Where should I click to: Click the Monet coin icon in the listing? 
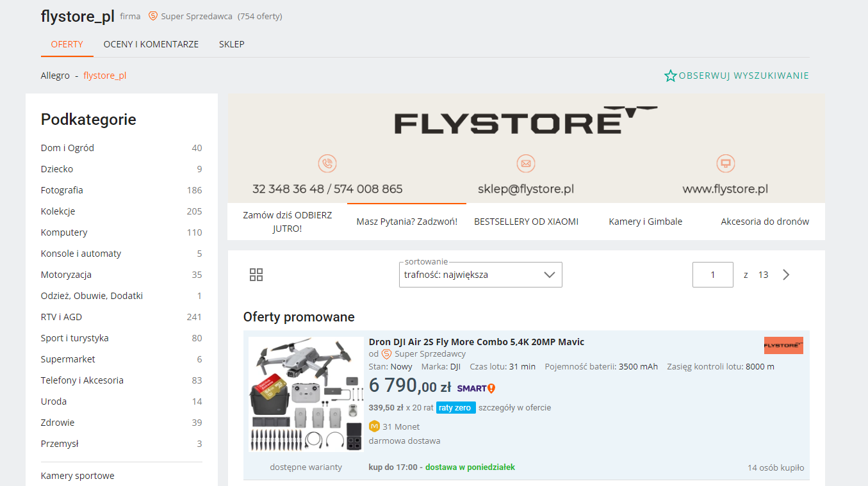tap(374, 426)
